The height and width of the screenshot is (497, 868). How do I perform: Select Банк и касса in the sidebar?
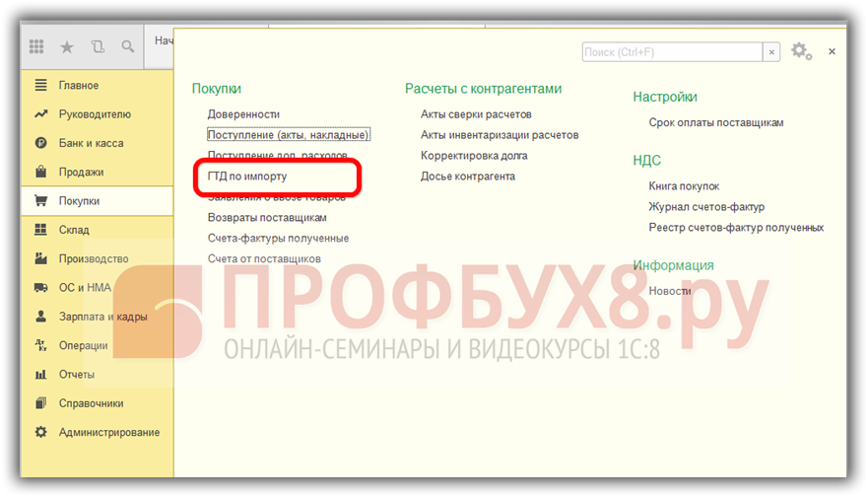[91, 143]
